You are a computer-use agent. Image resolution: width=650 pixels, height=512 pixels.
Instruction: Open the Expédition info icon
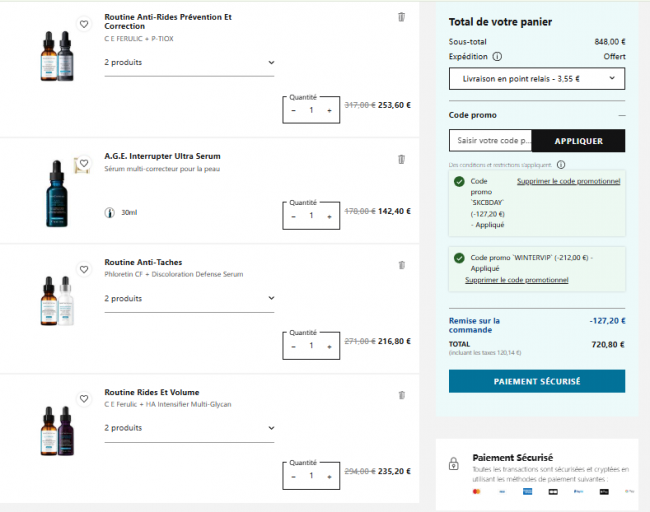[x=497, y=57]
